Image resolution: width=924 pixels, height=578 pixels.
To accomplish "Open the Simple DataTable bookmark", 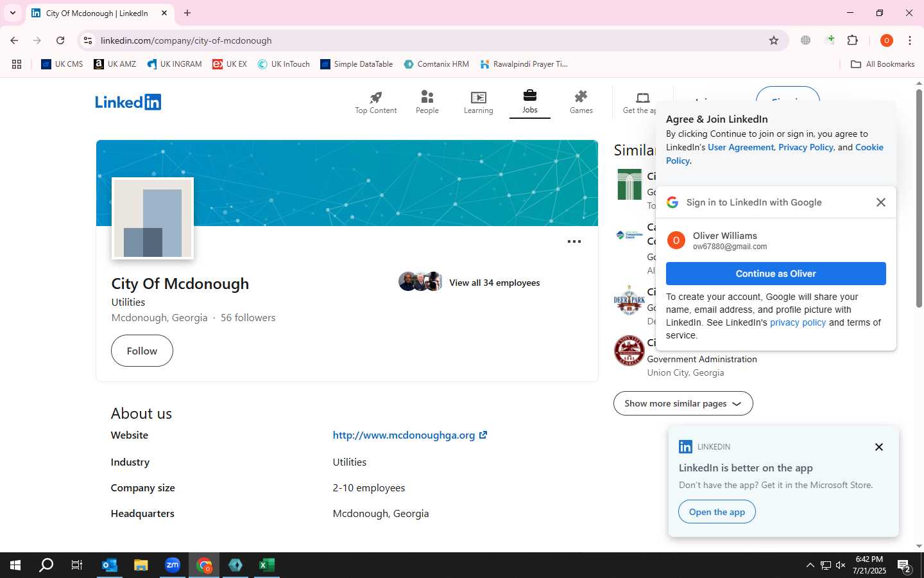I will point(357,64).
